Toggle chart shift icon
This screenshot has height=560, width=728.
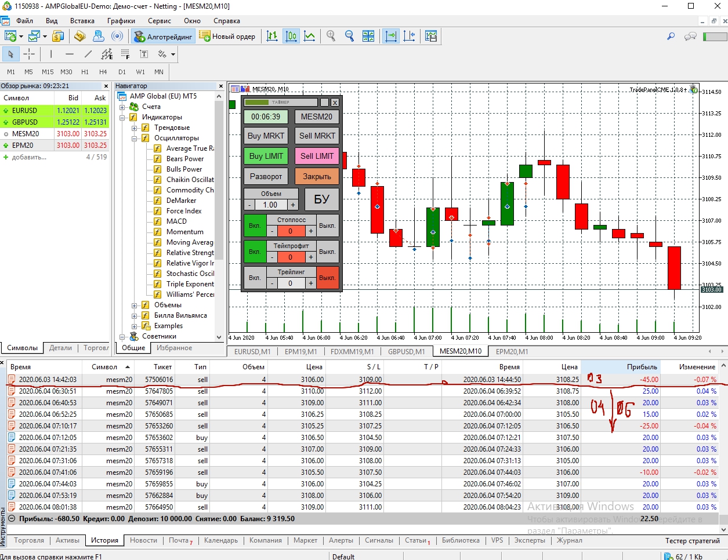(x=409, y=37)
